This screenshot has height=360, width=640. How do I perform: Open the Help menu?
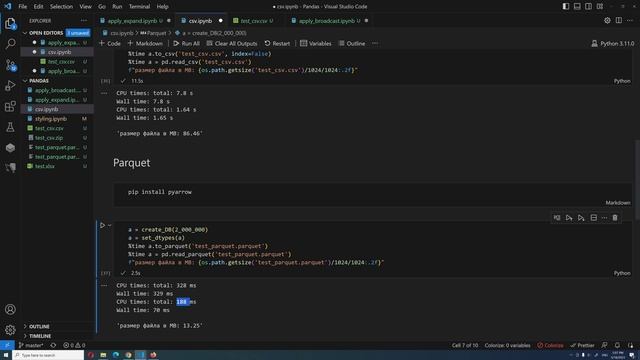(162, 7)
